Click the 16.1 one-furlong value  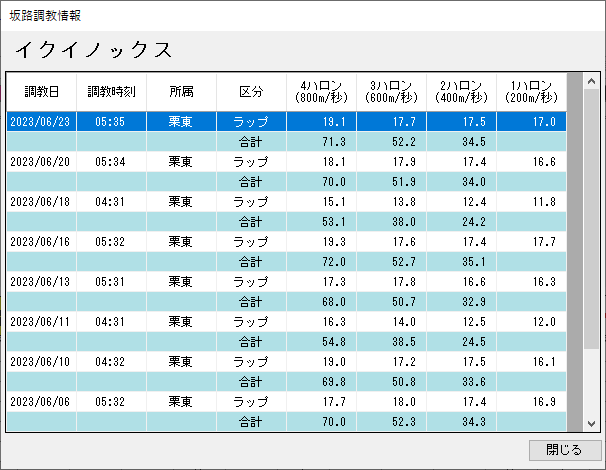click(x=531, y=362)
